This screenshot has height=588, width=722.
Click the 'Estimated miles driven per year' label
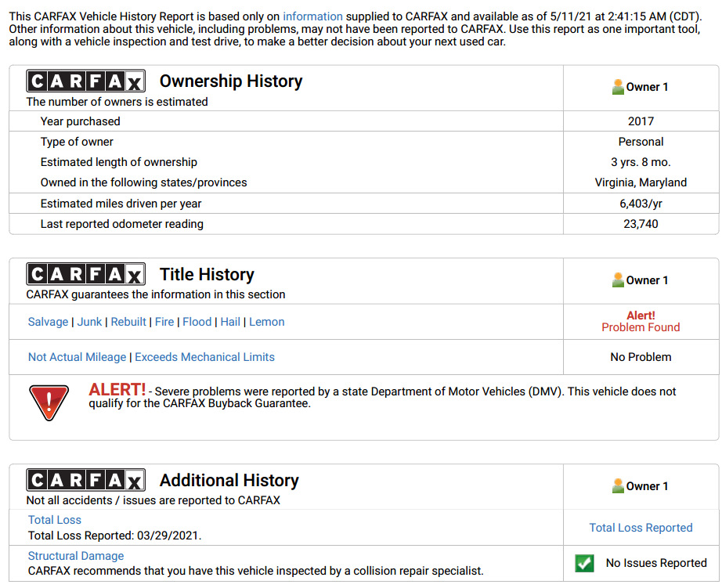(x=121, y=204)
